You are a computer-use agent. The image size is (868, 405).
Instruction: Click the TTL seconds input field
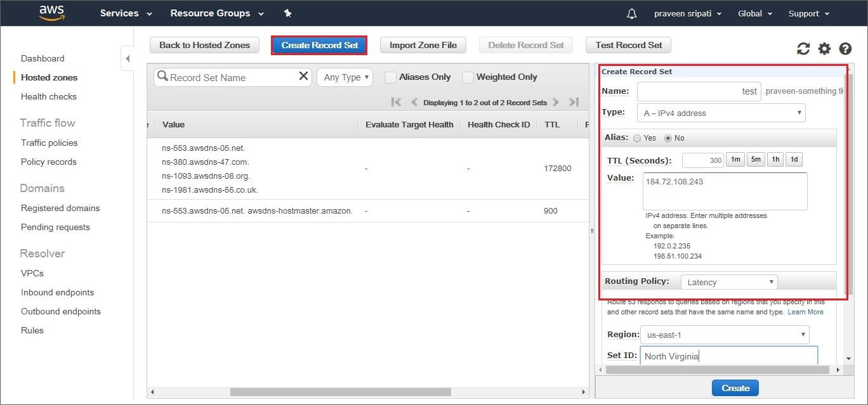[x=703, y=160]
